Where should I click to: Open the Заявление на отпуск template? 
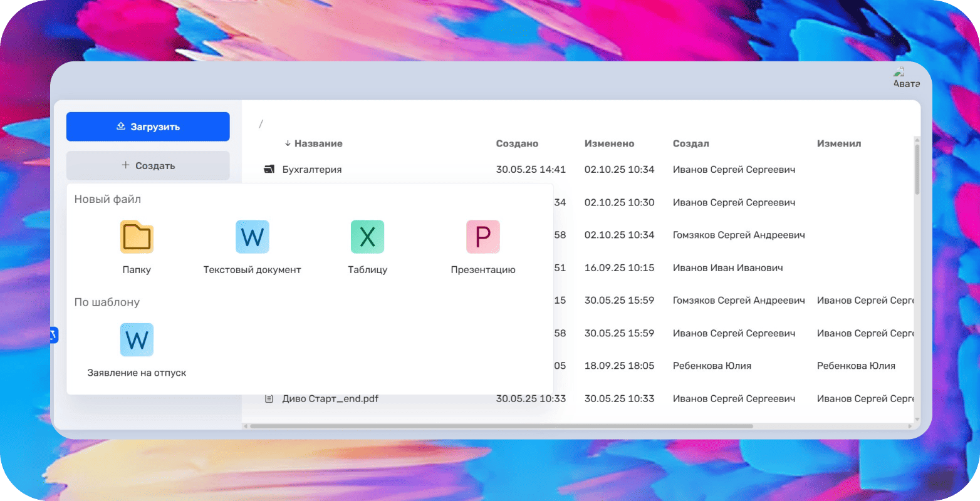pos(137,340)
